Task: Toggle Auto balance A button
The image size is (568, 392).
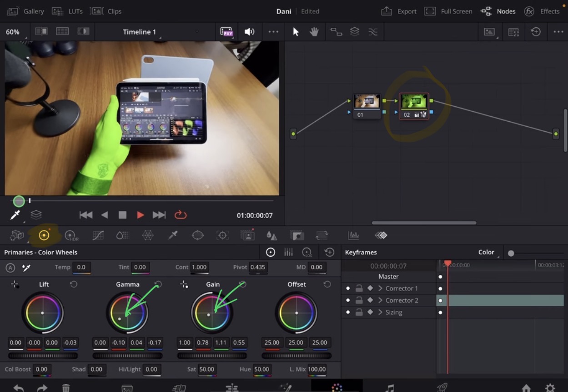Action: pos(10,268)
